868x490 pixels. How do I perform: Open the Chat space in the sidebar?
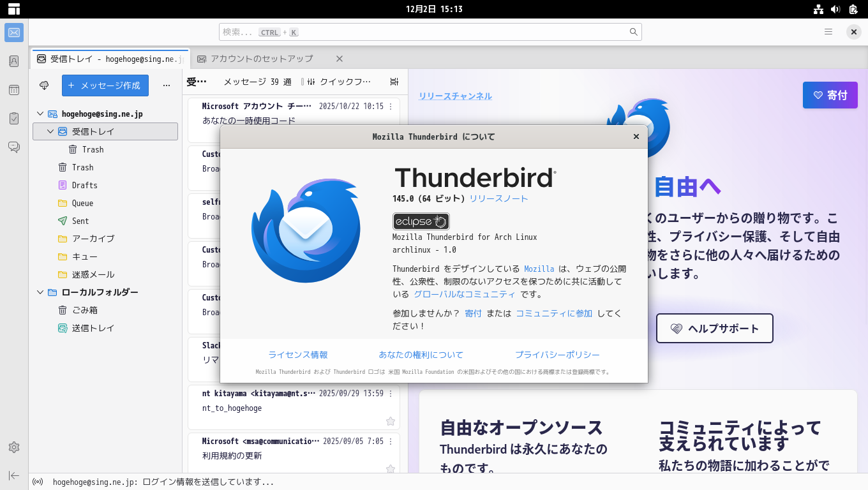tap(13, 146)
